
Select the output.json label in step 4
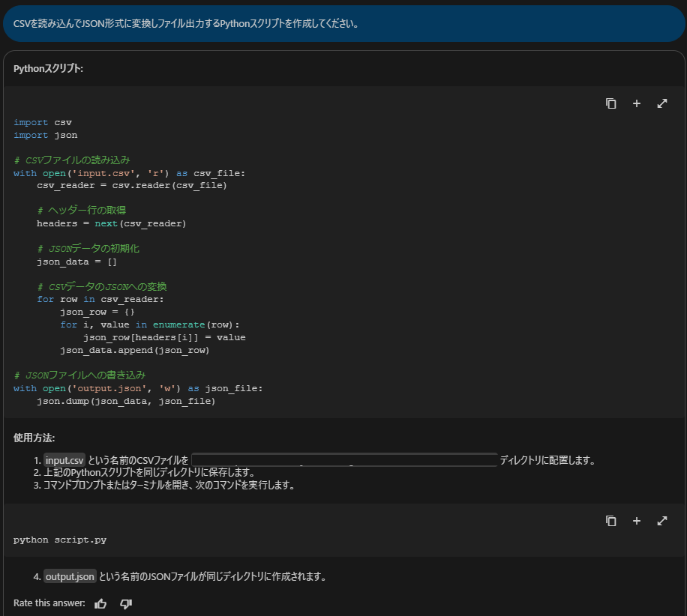point(69,576)
